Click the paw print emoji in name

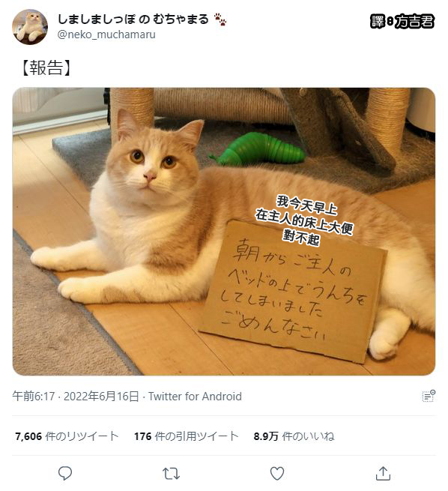(x=220, y=19)
